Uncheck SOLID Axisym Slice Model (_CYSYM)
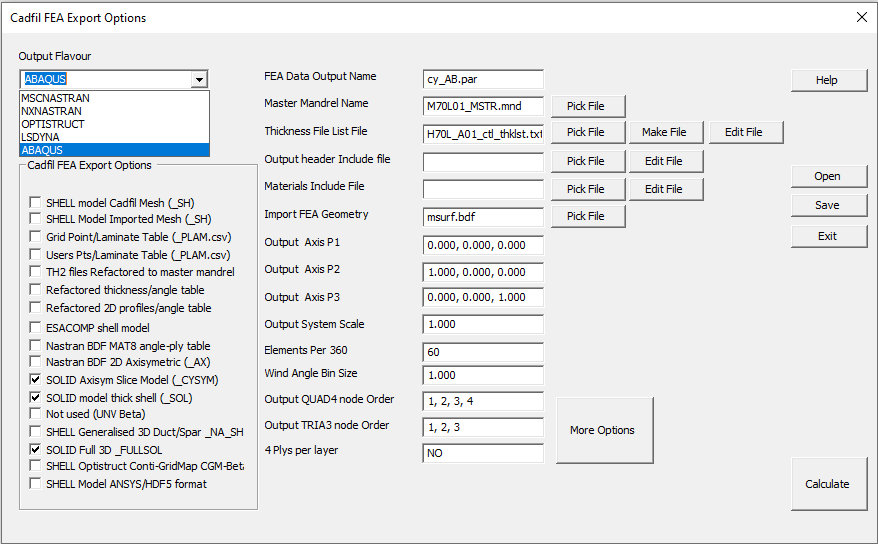Screen dimensions: 878x544 (x=35, y=379)
